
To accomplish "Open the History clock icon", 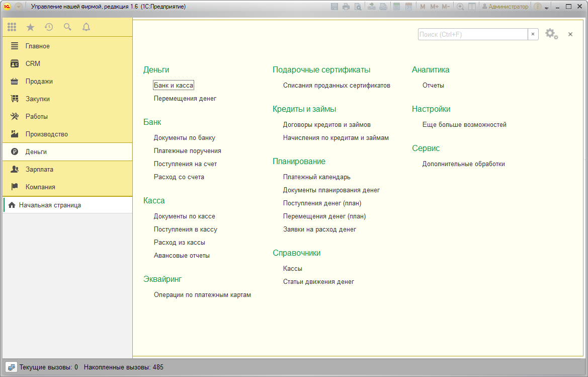I will [x=49, y=27].
